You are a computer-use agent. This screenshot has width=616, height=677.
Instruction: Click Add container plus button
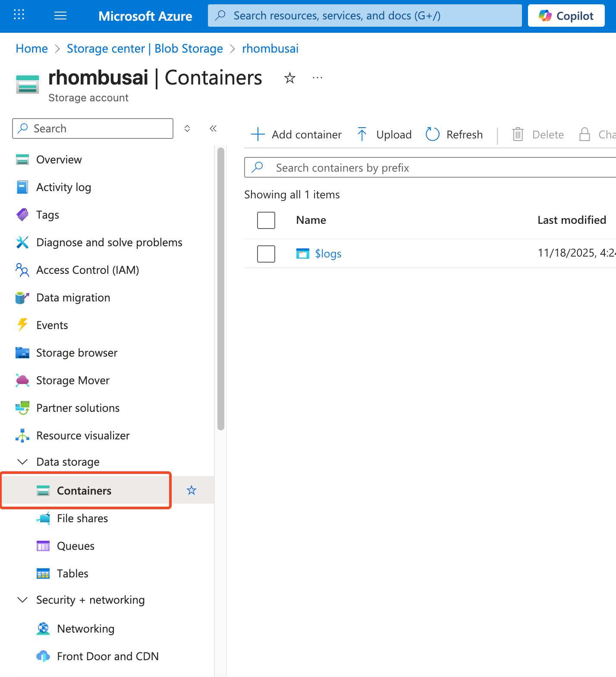(x=296, y=135)
